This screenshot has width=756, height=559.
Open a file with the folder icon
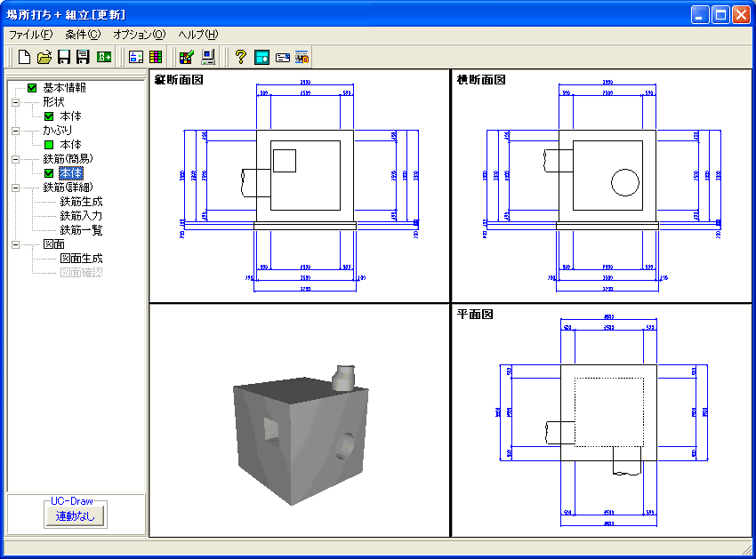pyautogui.click(x=44, y=57)
